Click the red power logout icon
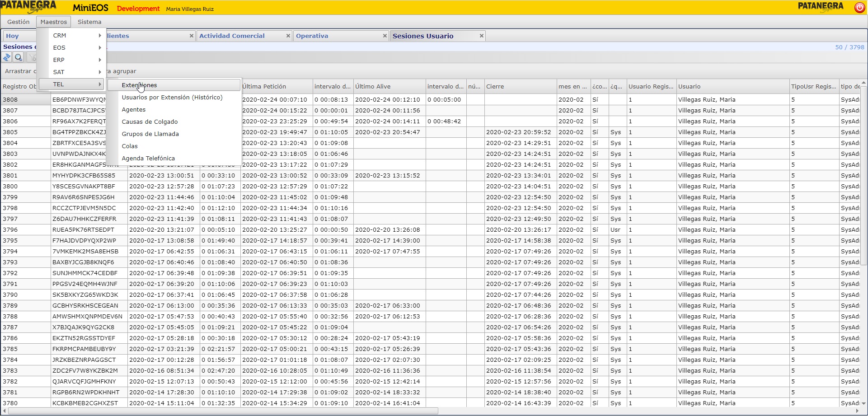 859,7
